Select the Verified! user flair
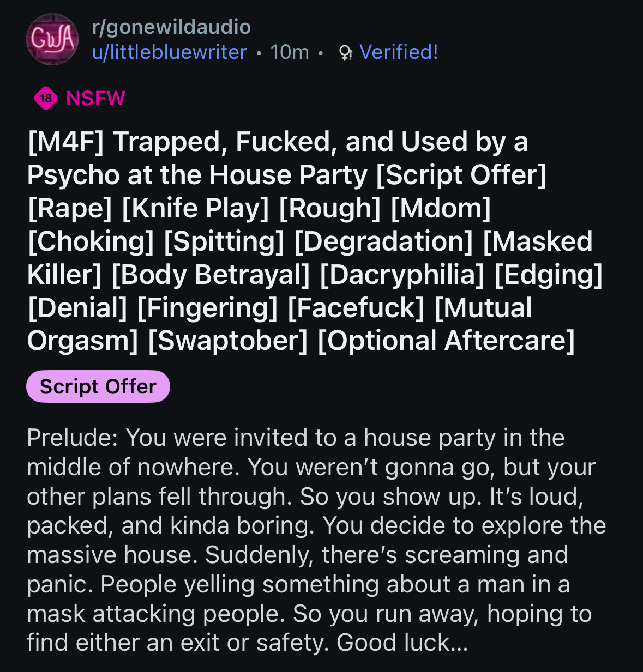The image size is (643, 672). [399, 52]
